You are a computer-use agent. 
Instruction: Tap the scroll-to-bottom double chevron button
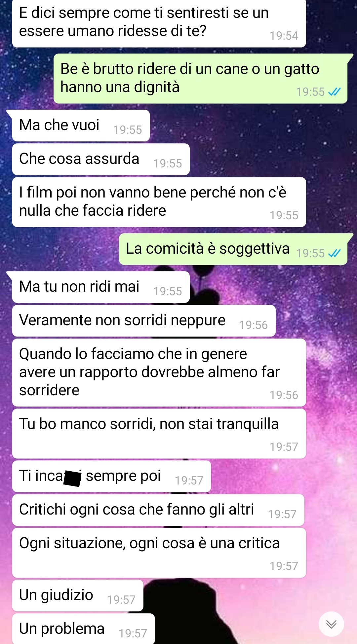click(x=331, y=624)
